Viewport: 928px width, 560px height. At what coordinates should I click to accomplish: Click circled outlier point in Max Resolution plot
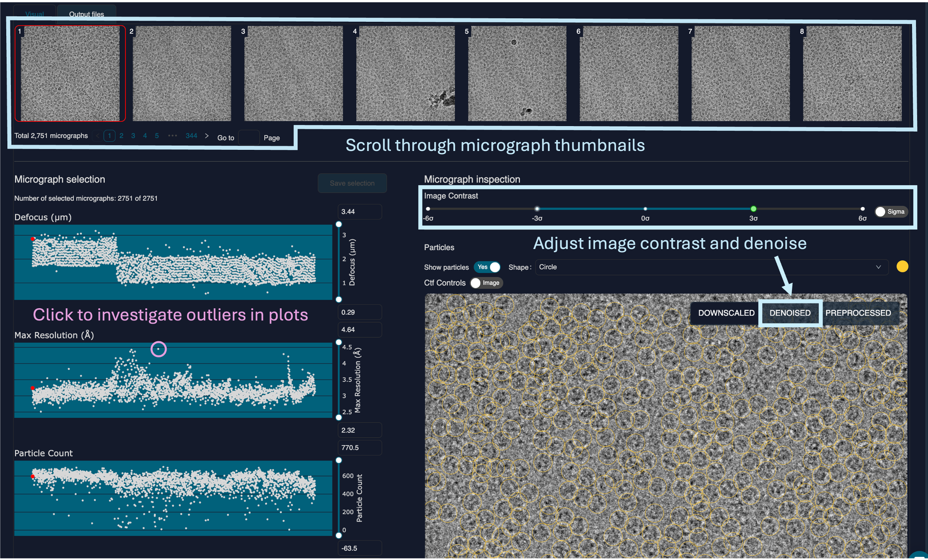pyautogui.click(x=158, y=349)
